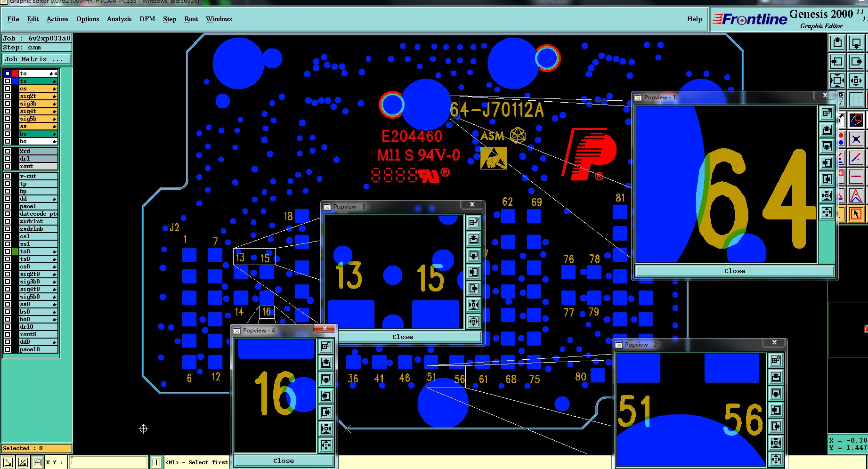Click the red-blue diagonal line tool
868x469 pixels.
click(856, 158)
